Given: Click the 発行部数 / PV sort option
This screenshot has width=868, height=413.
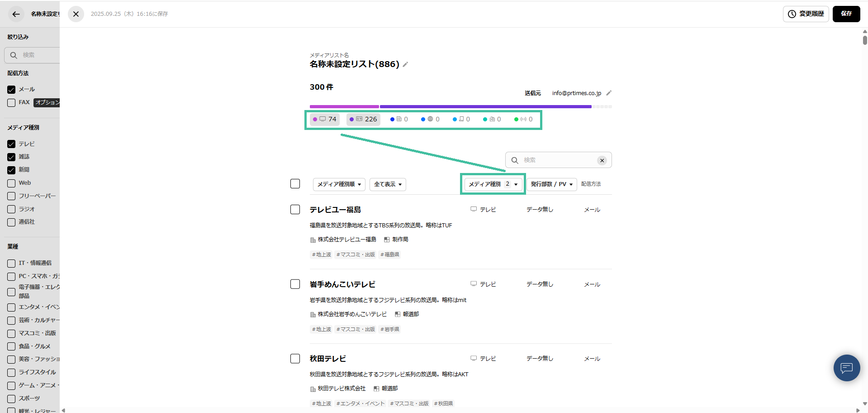Looking at the screenshot, I should click(551, 184).
